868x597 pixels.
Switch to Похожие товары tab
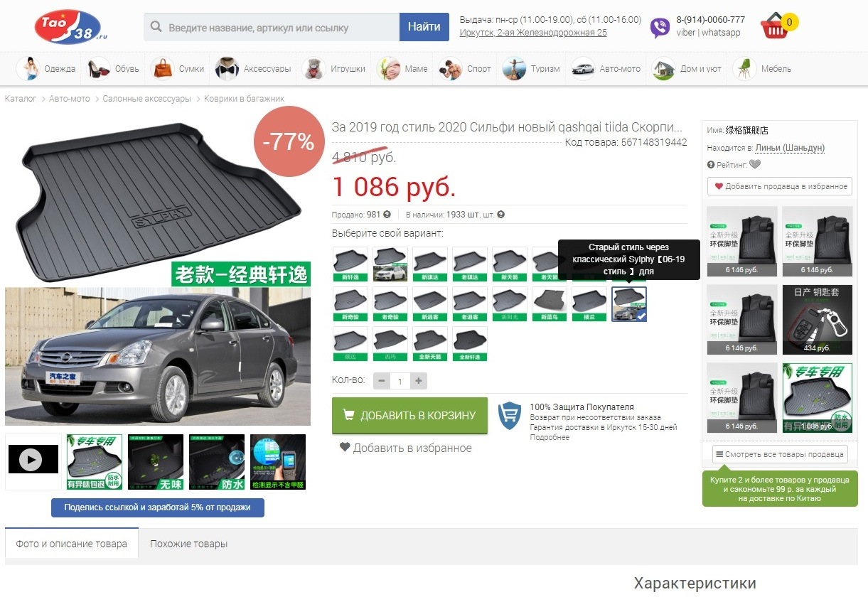click(189, 544)
